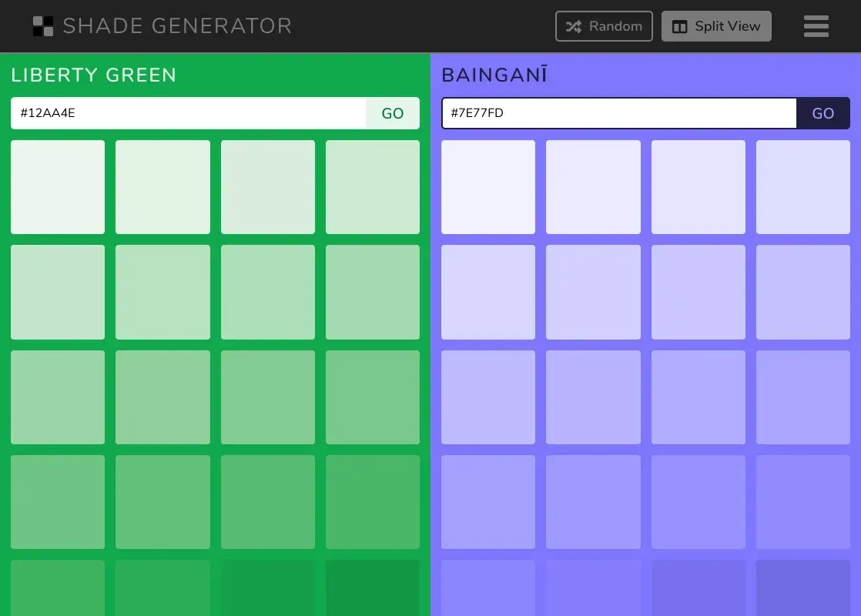Select purple swatch in row four, third column
The width and height of the screenshot is (861, 616).
[x=699, y=502]
